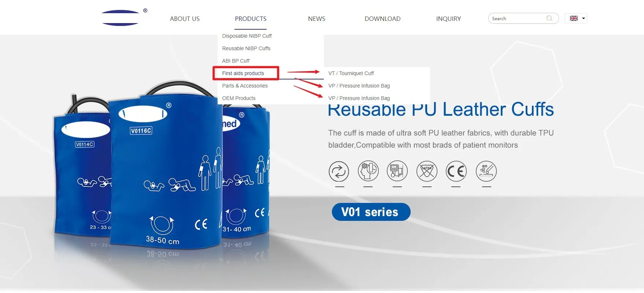Open the PRODUCTS menu
Image resolution: width=644 pixels, height=293 pixels.
tap(251, 19)
